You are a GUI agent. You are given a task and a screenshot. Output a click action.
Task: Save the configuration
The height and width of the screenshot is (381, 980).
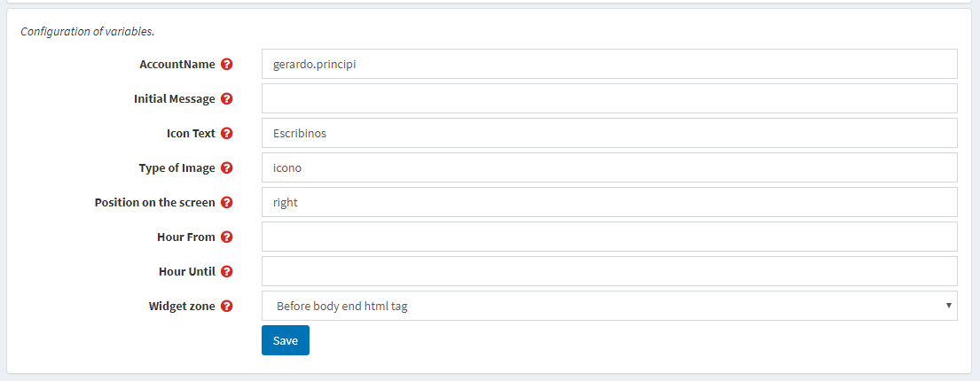point(285,340)
